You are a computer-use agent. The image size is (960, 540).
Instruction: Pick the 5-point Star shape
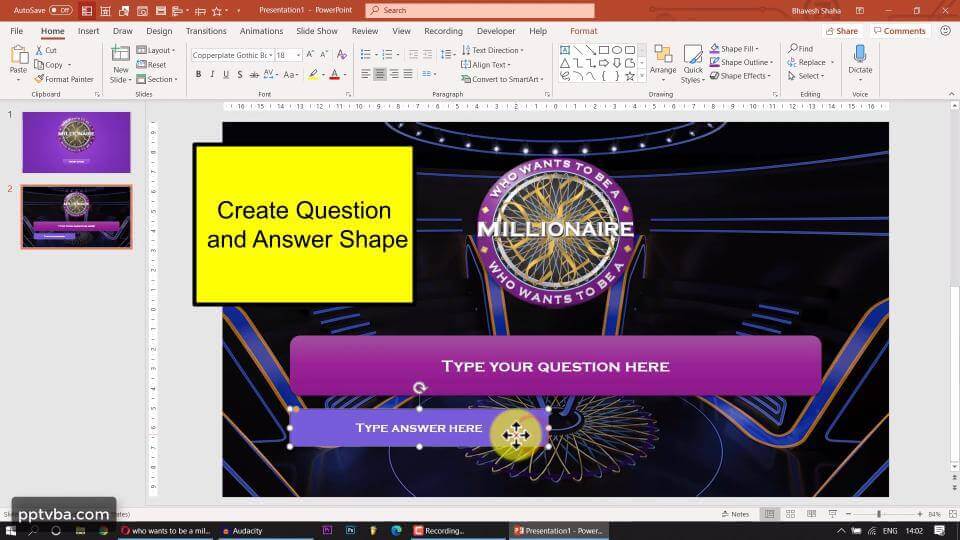pos(629,76)
